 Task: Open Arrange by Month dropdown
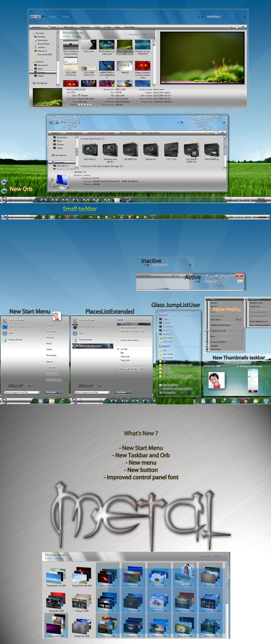click(217, 557)
